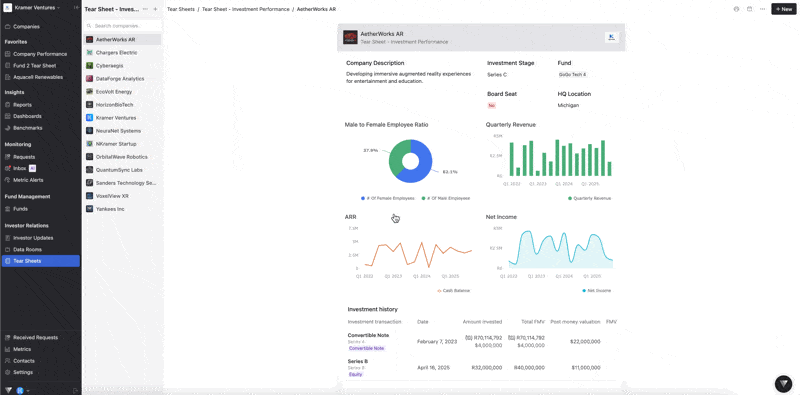Open Inbox from the Monitoring section
800x395 pixels.
(19, 168)
